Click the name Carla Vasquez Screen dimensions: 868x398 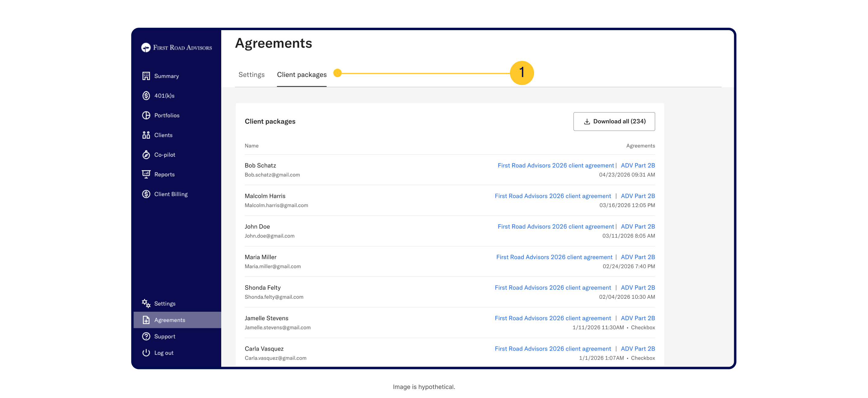coord(264,349)
